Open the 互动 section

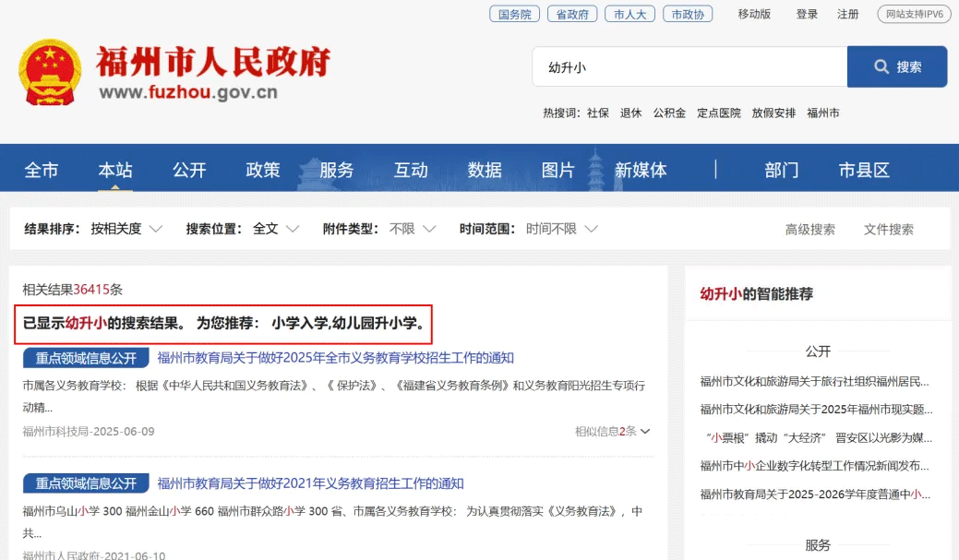coord(411,169)
